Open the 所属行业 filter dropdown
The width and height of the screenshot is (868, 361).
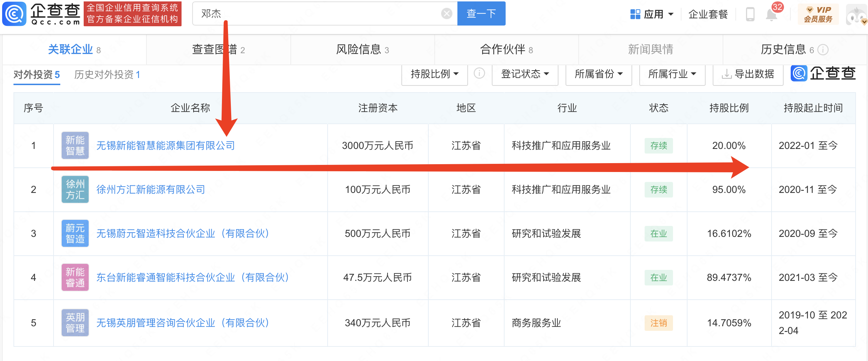[672, 74]
